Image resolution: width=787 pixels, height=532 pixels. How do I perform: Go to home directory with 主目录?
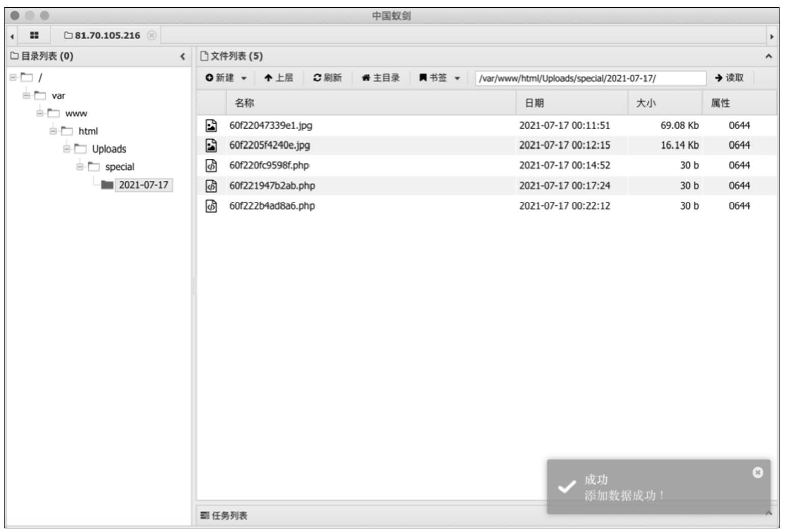380,78
